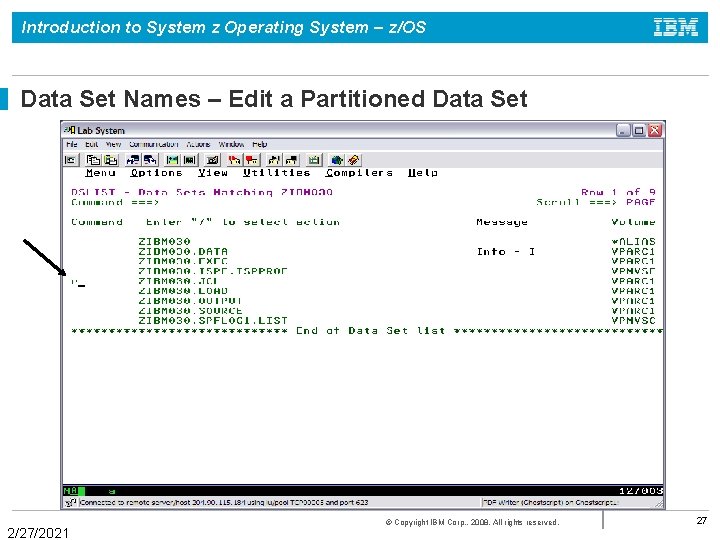
Task: Click the Lab System title bar icon
Action: coord(70,130)
